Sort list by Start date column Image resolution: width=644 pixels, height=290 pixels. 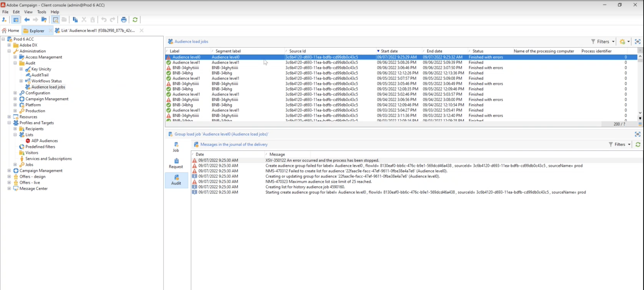389,51
